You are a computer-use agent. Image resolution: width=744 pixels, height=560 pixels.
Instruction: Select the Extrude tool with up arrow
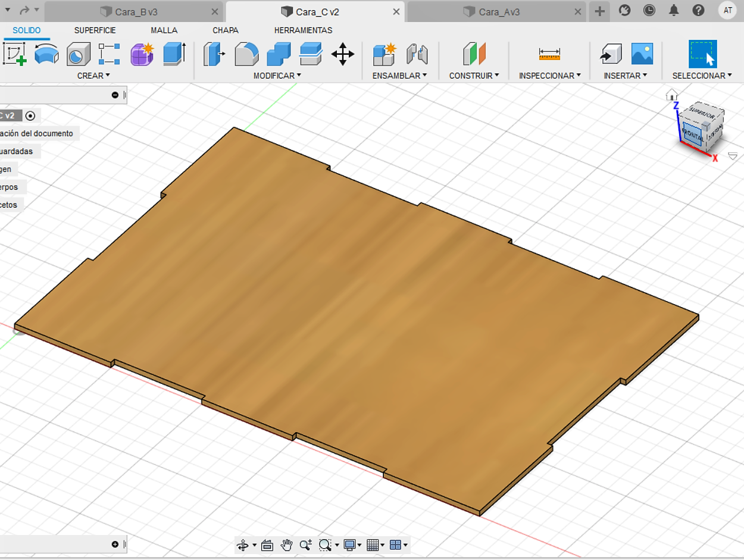tap(174, 54)
